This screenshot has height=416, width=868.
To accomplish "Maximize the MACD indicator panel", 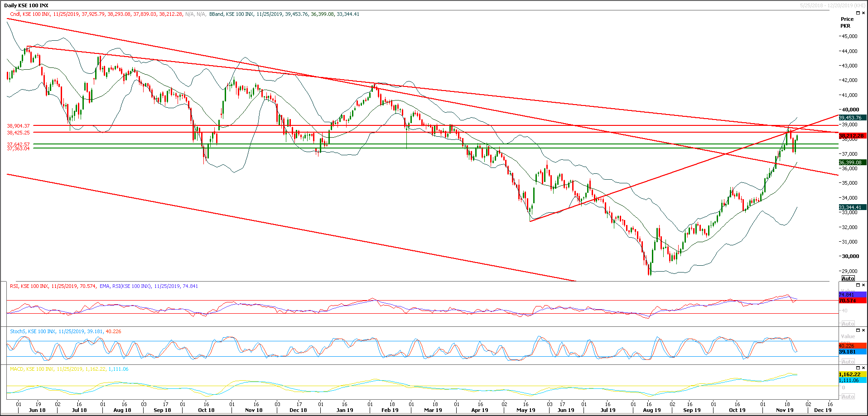I will (858, 368).
